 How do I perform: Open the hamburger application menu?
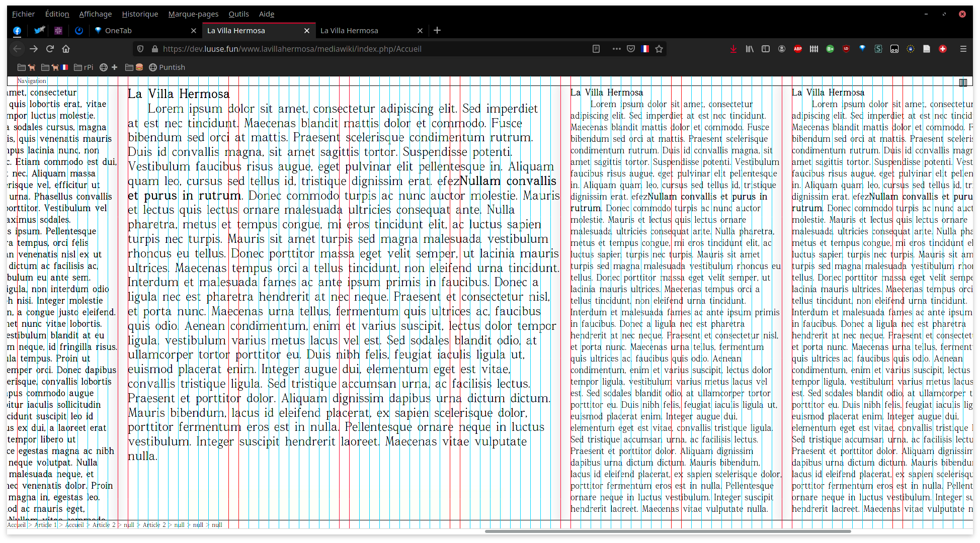click(963, 49)
